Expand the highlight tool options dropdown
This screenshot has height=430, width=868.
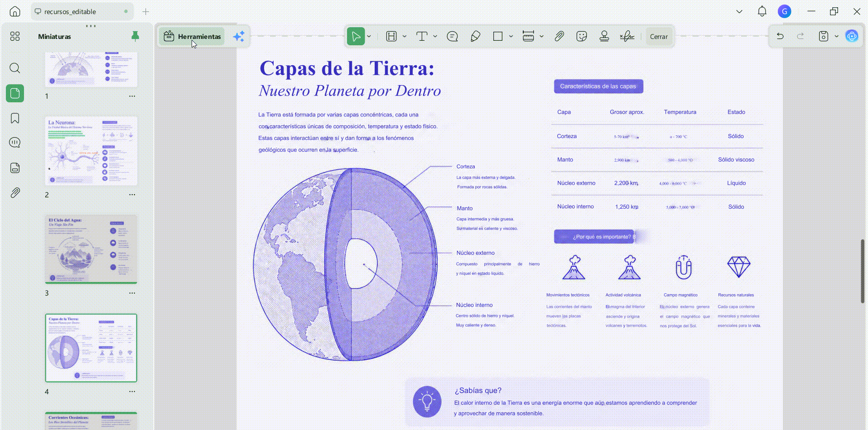coord(405,36)
